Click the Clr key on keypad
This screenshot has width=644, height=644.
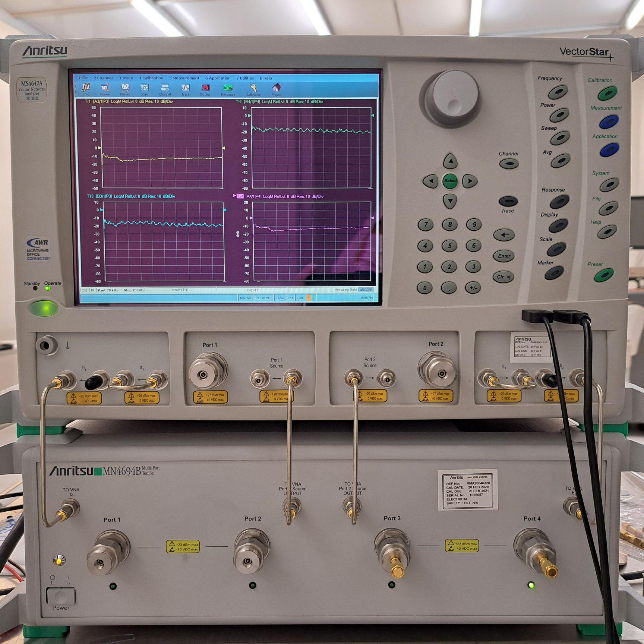point(503,277)
